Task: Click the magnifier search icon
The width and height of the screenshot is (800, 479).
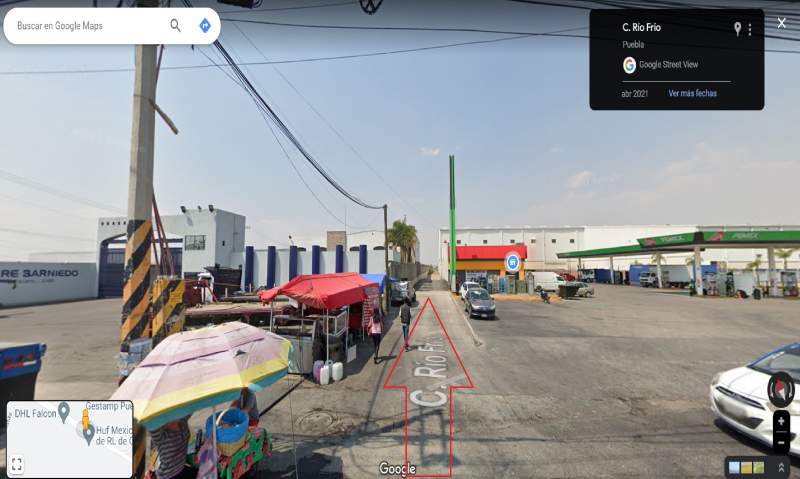Action: (175, 26)
